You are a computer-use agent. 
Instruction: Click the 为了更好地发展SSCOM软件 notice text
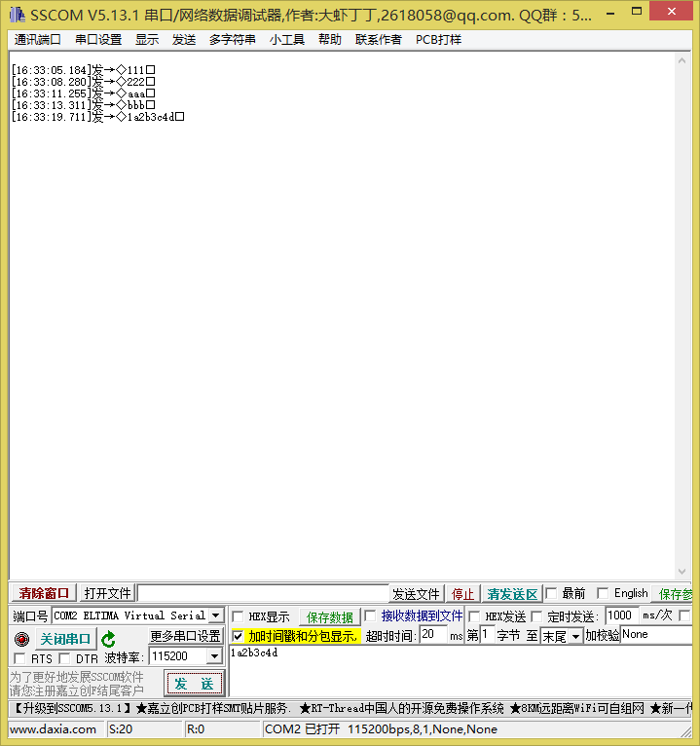click(x=77, y=677)
